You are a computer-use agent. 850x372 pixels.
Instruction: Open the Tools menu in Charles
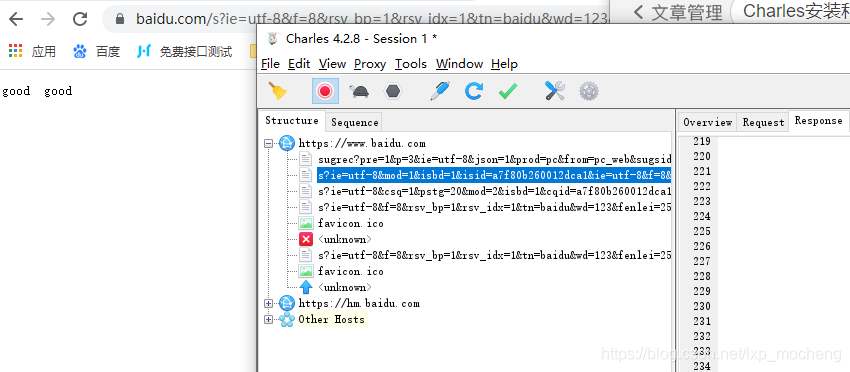point(410,64)
